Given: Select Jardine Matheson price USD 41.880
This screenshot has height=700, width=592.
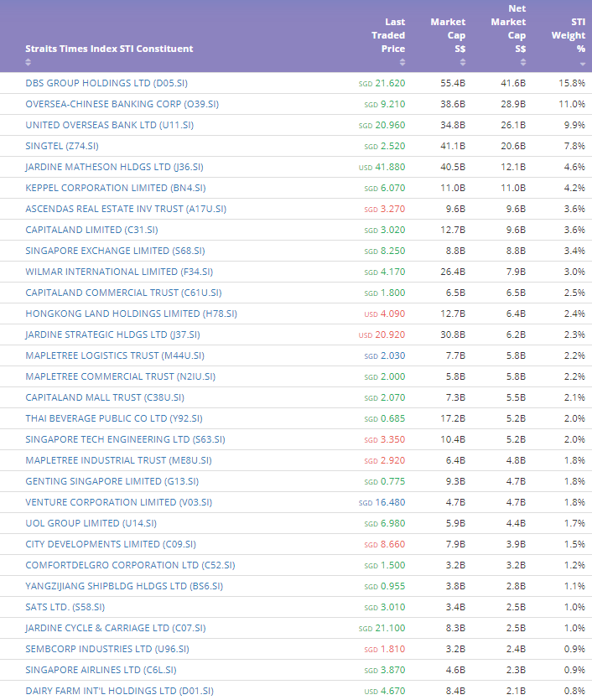Looking at the screenshot, I should [x=382, y=168].
